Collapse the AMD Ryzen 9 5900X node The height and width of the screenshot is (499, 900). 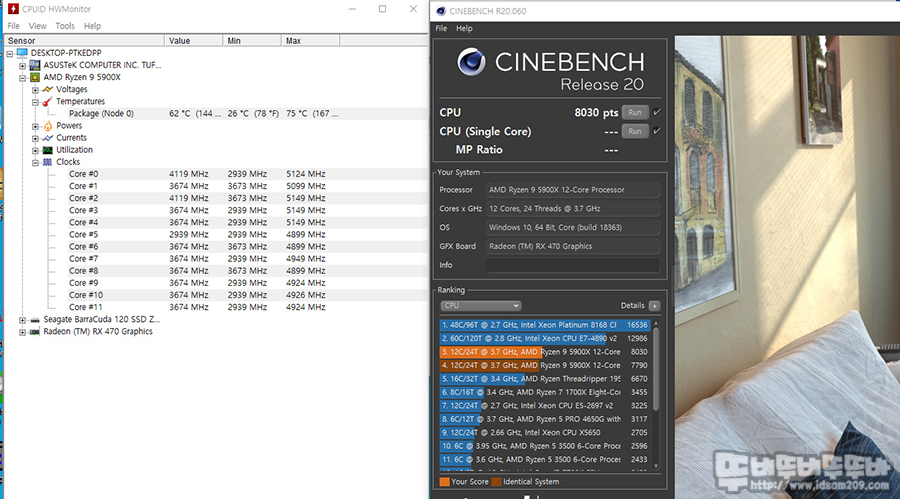pyautogui.click(x=22, y=78)
